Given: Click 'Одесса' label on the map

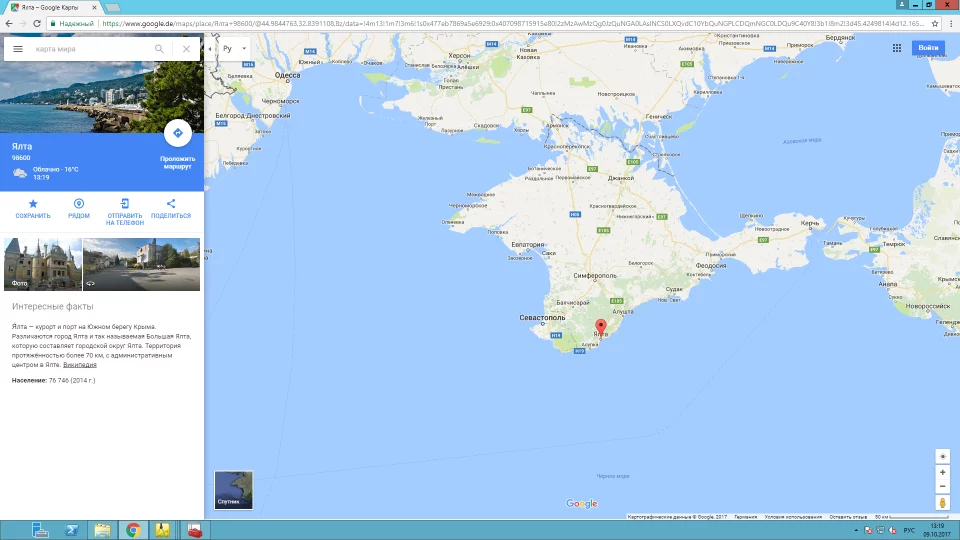Looking at the screenshot, I should (287, 75).
